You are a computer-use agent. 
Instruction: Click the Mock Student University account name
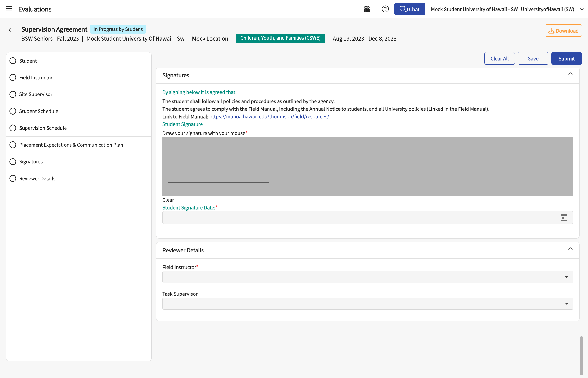click(474, 9)
